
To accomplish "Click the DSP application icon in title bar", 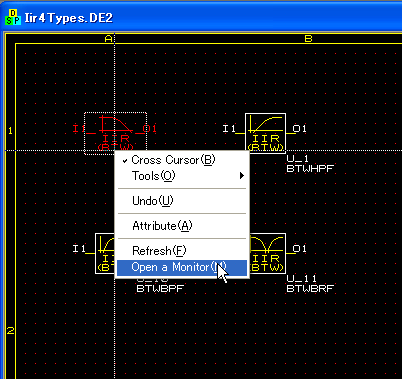I will click(13, 17).
